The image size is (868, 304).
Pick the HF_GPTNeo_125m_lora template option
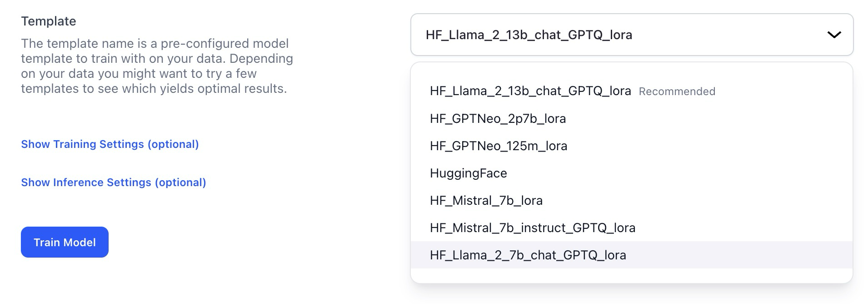coord(498,146)
